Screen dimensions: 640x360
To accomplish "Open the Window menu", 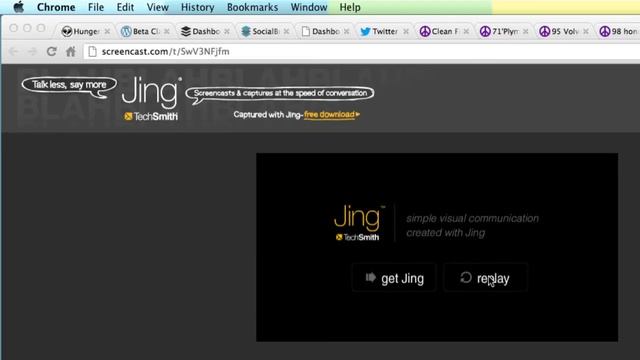I will (309, 7).
